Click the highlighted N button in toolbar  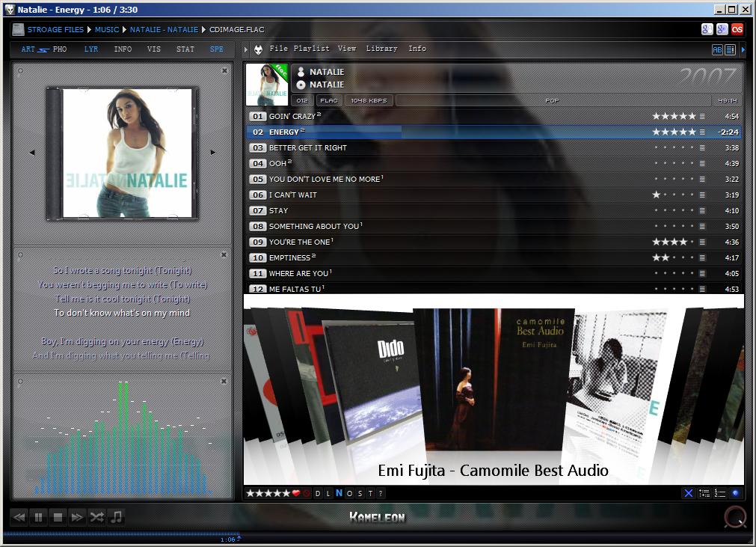tap(339, 493)
